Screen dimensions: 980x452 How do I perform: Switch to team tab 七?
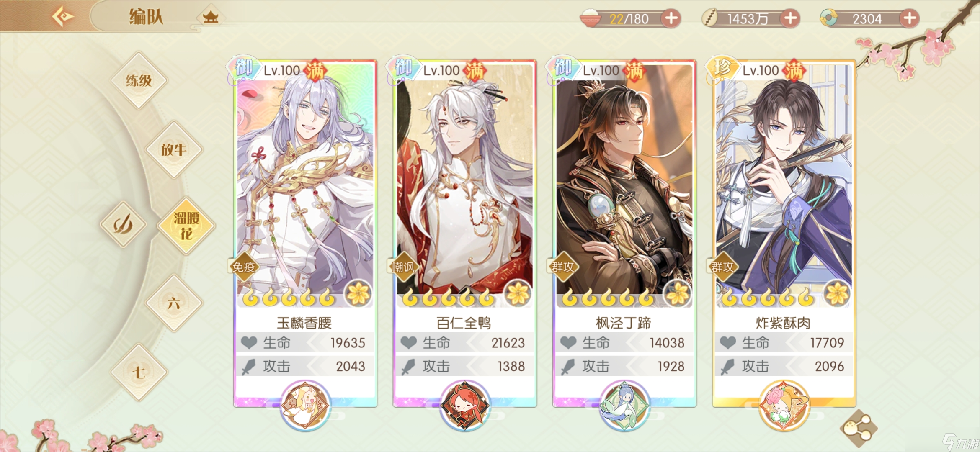coord(139,372)
